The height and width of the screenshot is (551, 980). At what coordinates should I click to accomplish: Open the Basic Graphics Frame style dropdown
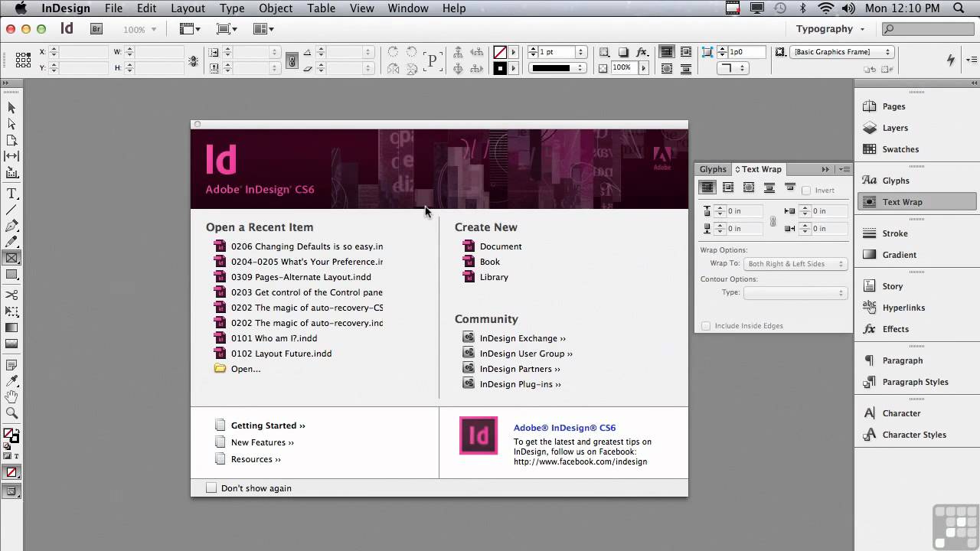(841, 52)
